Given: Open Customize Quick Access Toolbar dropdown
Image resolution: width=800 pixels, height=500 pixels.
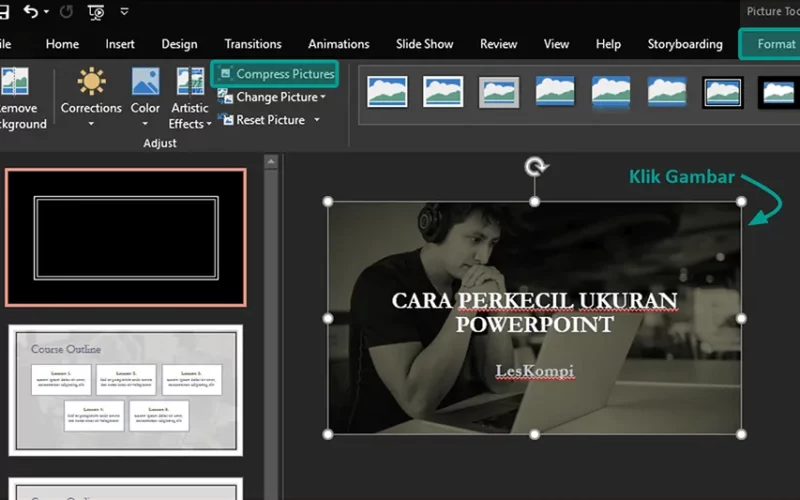Looking at the screenshot, I should coord(124,11).
